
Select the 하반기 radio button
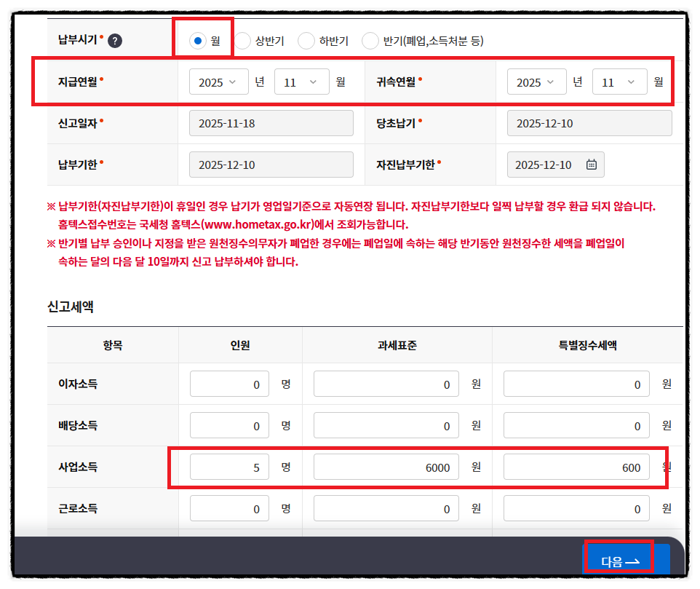[306, 41]
